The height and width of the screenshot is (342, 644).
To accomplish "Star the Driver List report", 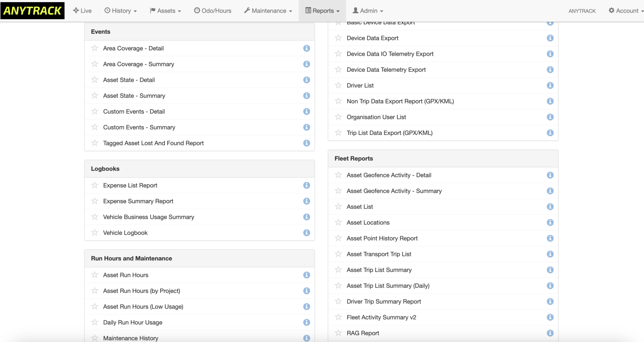I will (x=338, y=85).
